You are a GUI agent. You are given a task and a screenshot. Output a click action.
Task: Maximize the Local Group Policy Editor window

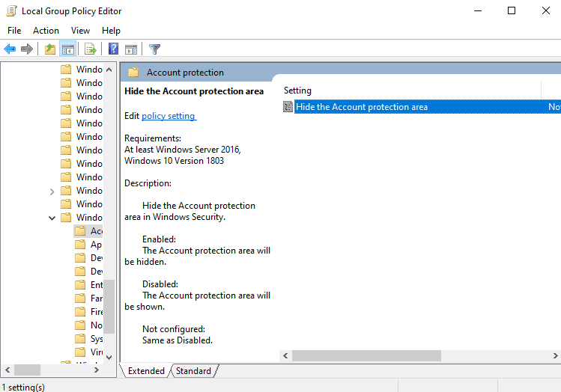(512, 10)
